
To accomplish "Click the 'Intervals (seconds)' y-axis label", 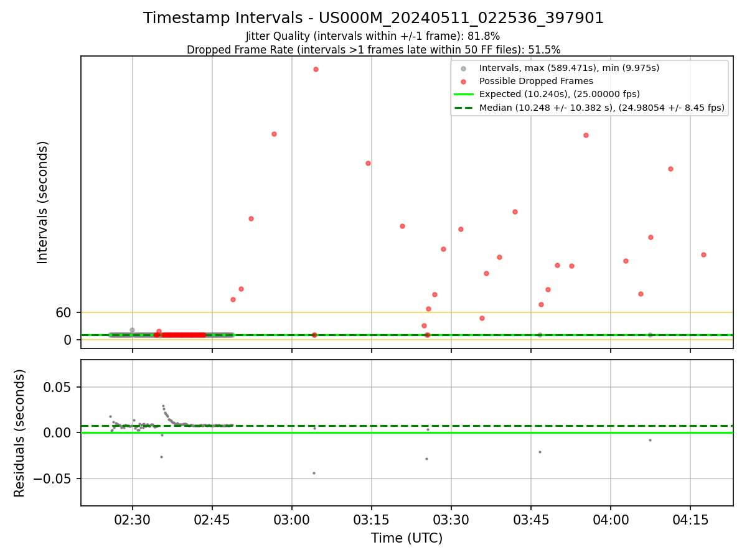I will pos(42,202).
